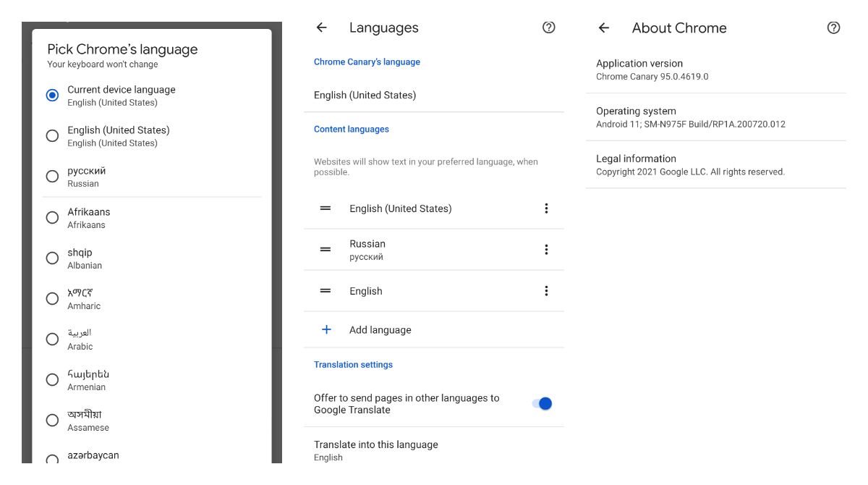
Task: Click the Languages screen title
Action: pos(384,28)
